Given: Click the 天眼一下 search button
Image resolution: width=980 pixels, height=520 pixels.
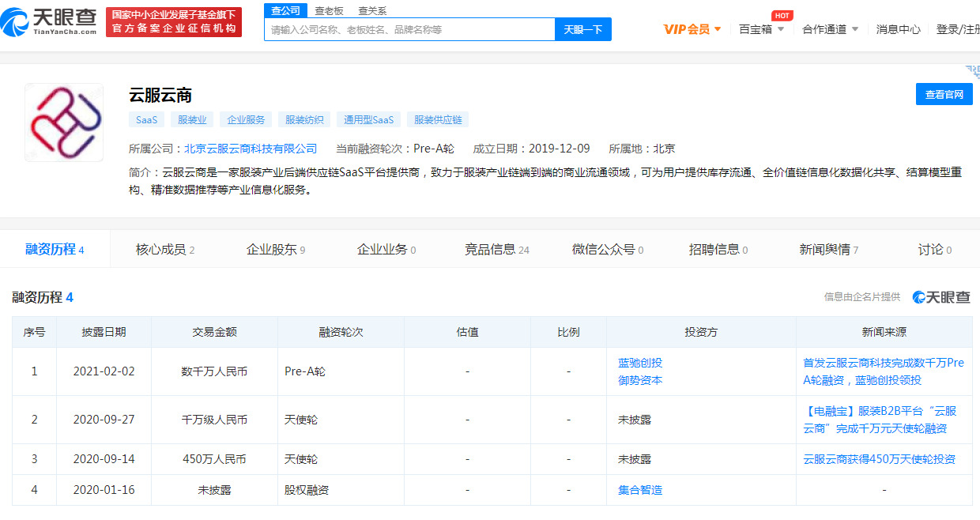Looking at the screenshot, I should click(x=583, y=29).
